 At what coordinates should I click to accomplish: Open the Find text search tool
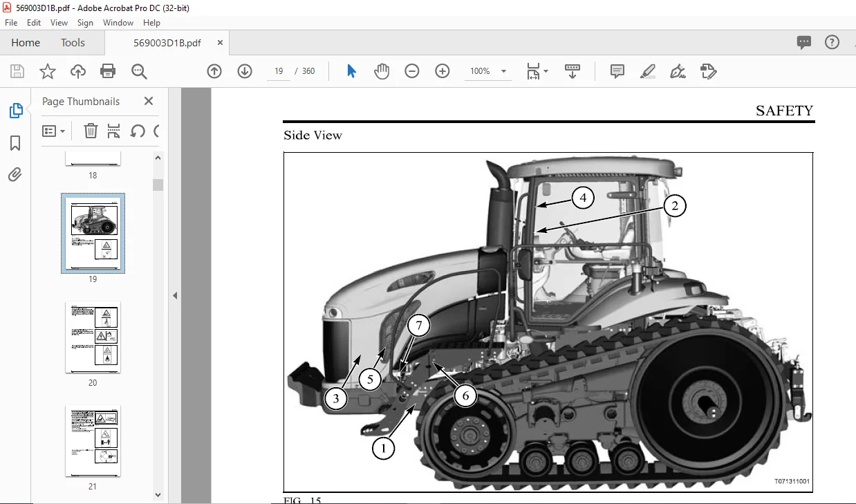(x=139, y=71)
